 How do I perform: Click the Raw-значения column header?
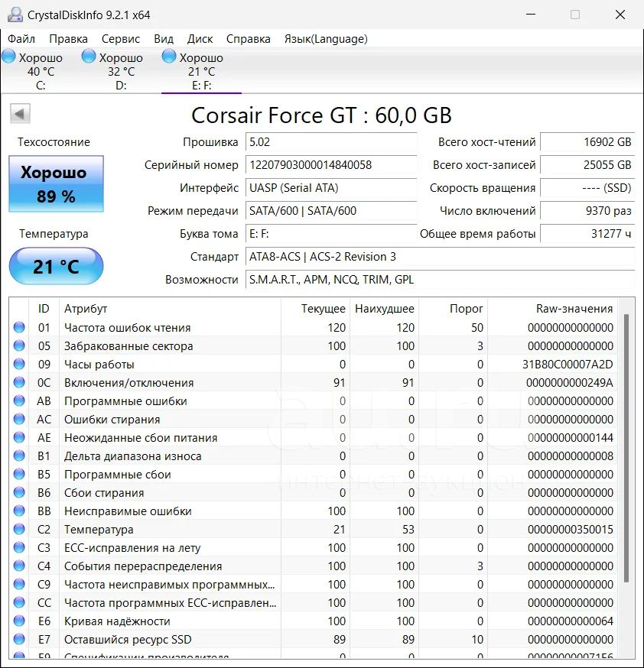point(553,309)
